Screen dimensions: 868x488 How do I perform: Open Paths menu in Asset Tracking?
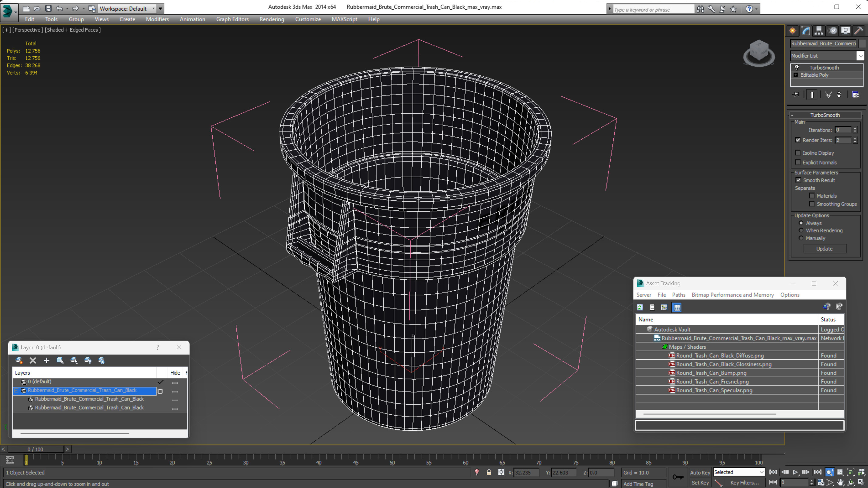[x=679, y=295]
